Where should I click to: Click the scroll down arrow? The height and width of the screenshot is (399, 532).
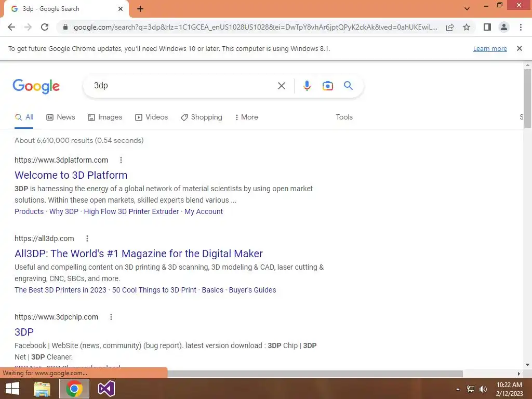(527, 365)
